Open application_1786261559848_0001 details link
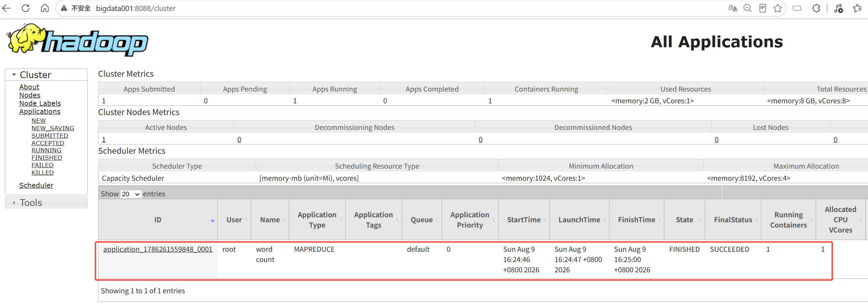The height and width of the screenshot is (305, 868). click(158, 249)
